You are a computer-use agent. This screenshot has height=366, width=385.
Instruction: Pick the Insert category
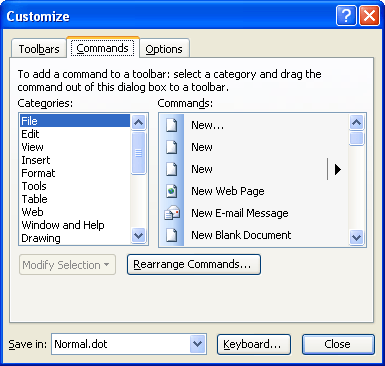[75, 160]
